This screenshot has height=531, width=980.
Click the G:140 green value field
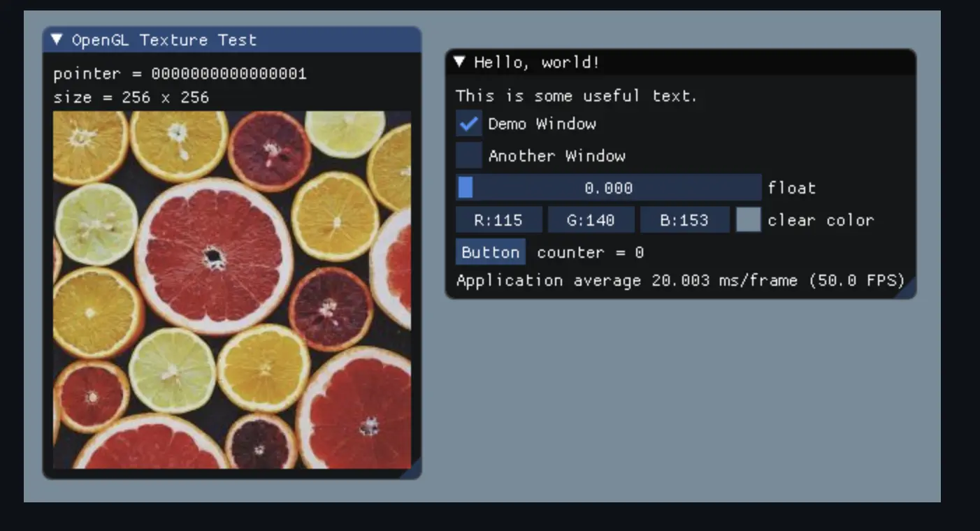tap(591, 220)
